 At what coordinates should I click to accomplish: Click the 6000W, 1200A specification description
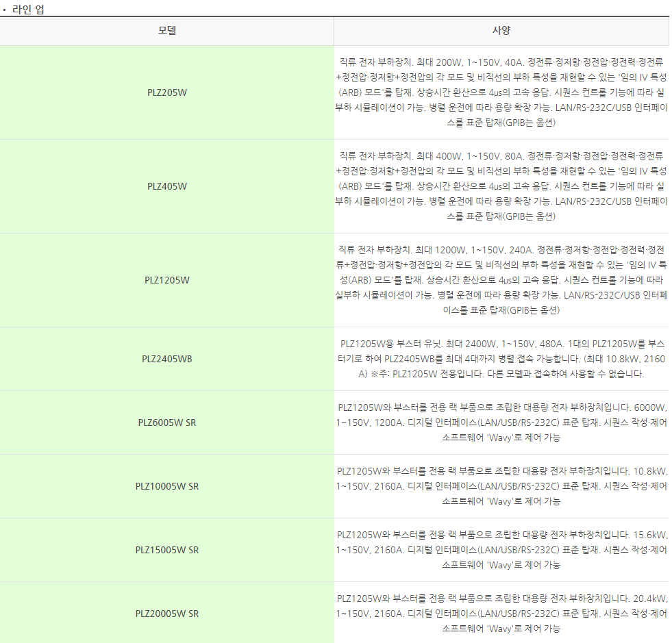[501, 423]
